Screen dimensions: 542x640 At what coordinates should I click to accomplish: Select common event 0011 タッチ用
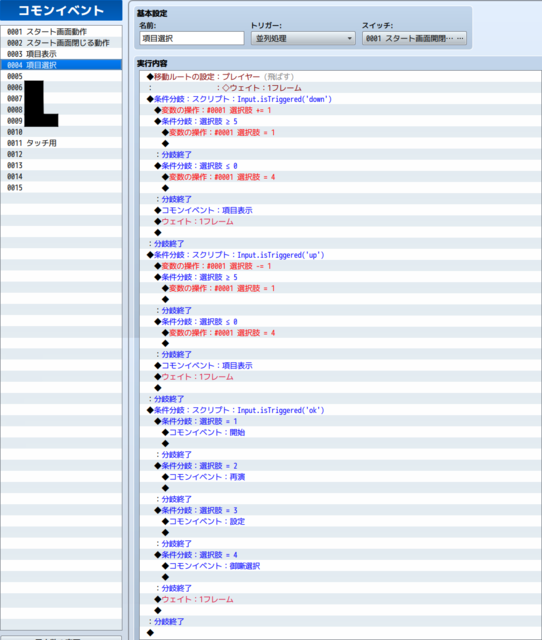61,143
